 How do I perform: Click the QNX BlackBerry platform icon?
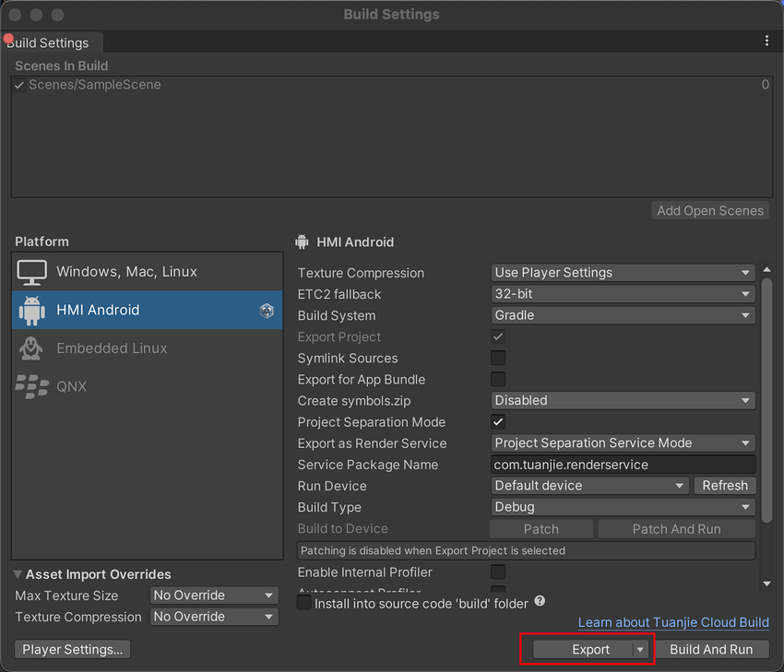tap(32, 387)
